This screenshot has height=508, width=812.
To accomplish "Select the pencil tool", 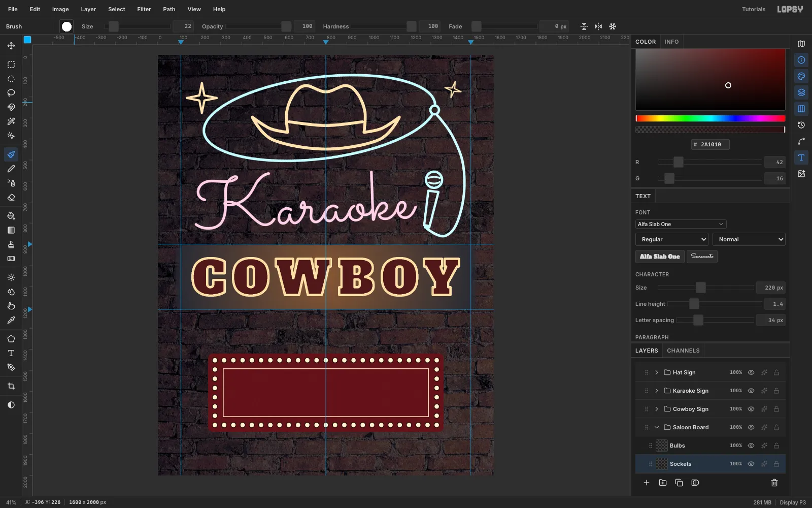I will 11,169.
